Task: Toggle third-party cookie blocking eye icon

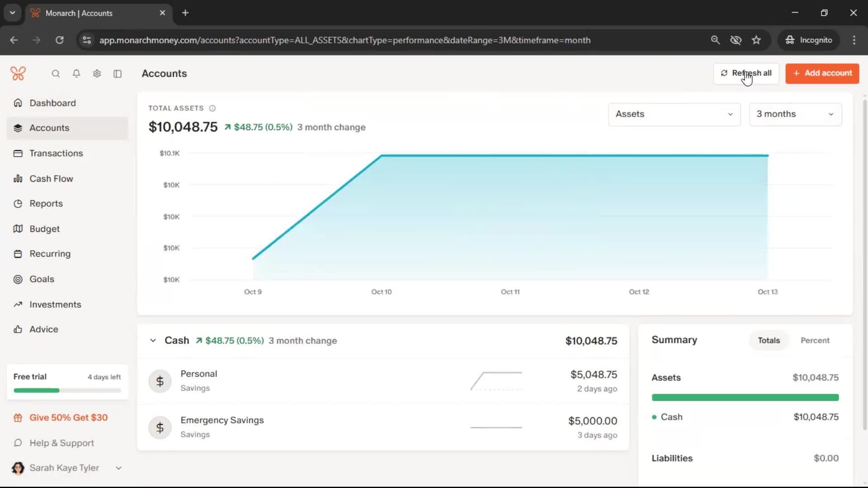Action: (x=736, y=40)
